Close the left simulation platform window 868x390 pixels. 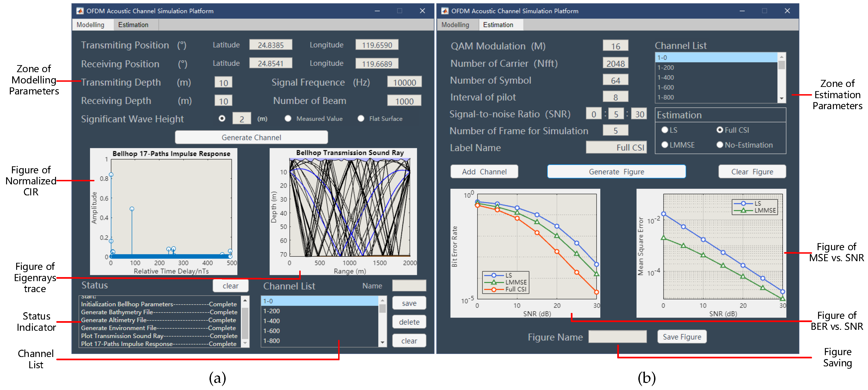(x=422, y=11)
